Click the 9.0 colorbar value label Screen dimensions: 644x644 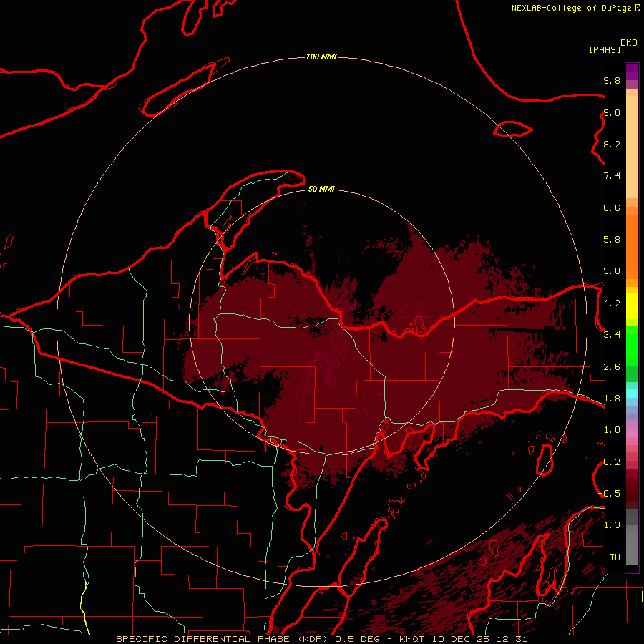pyautogui.click(x=612, y=112)
